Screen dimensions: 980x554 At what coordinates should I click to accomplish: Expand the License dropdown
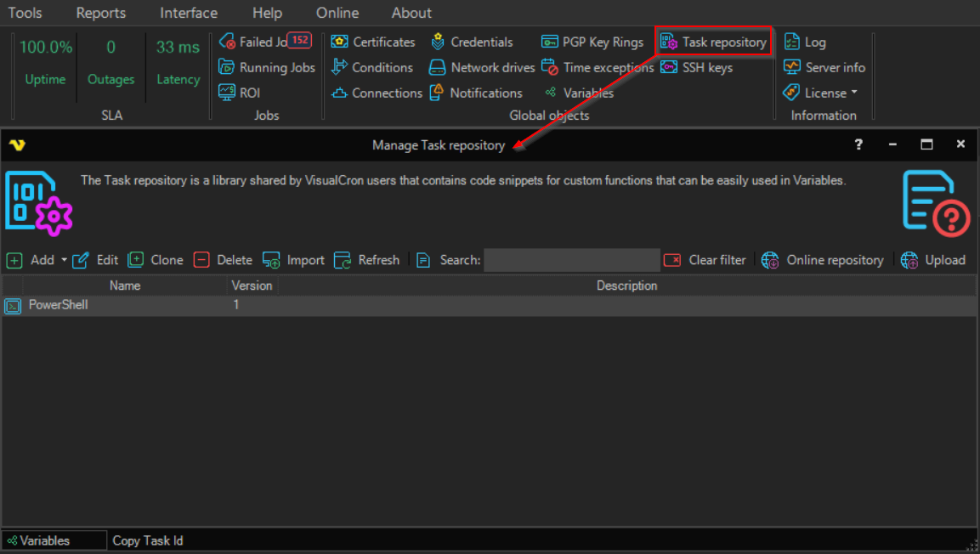tap(853, 93)
